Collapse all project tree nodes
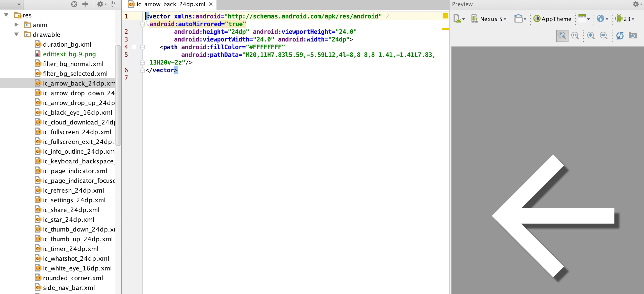 (85, 4)
